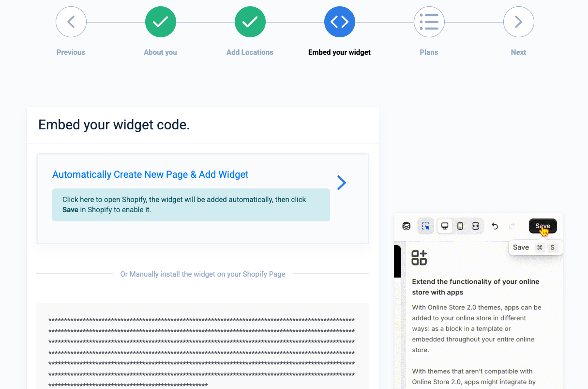The width and height of the screenshot is (588, 389).
Task: Click the Next label
Action: pos(518,52)
